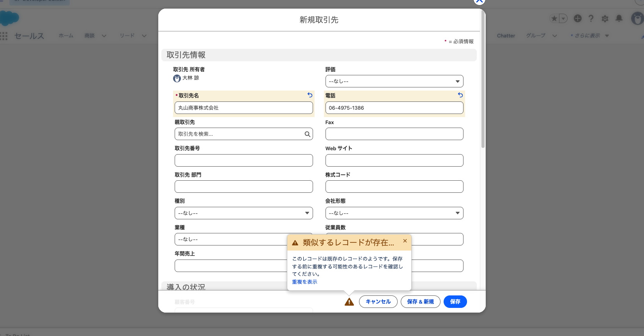Image resolution: width=644 pixels, height=336 pixels.
Task: Open the ホーム tab
Action: tap(66, 36)
